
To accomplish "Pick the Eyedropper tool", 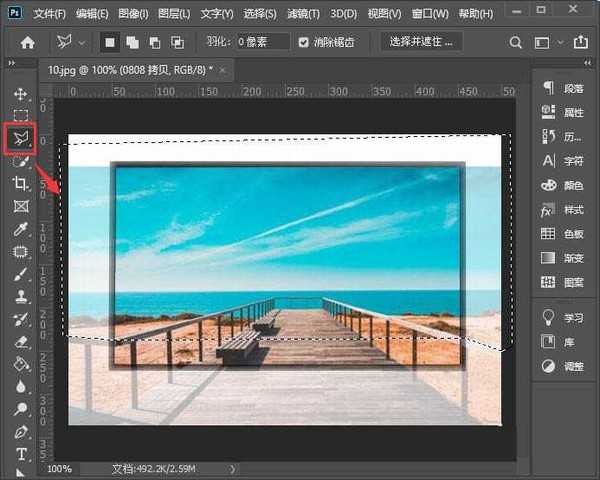I will pyautogui.click(x=20, y=229).
